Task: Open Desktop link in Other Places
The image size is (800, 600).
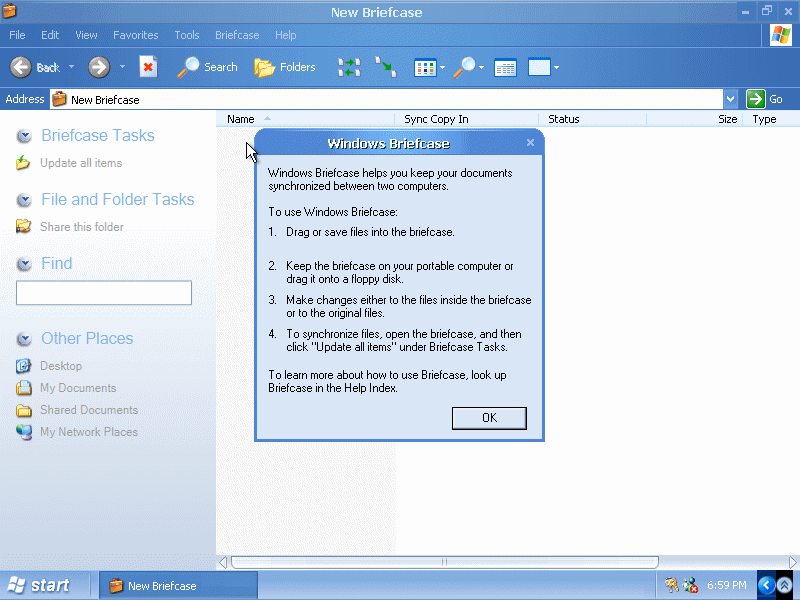Action: coord(61,366)
